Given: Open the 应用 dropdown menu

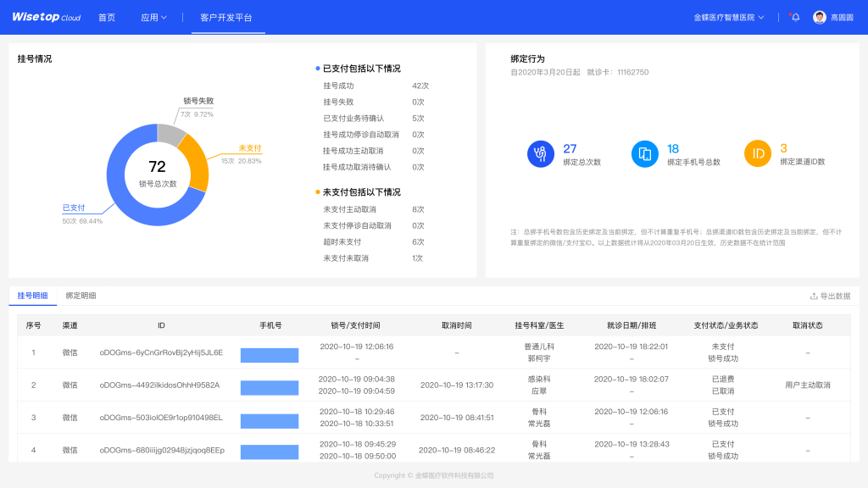Looking at the screenshot, I should tap(153, 17).
